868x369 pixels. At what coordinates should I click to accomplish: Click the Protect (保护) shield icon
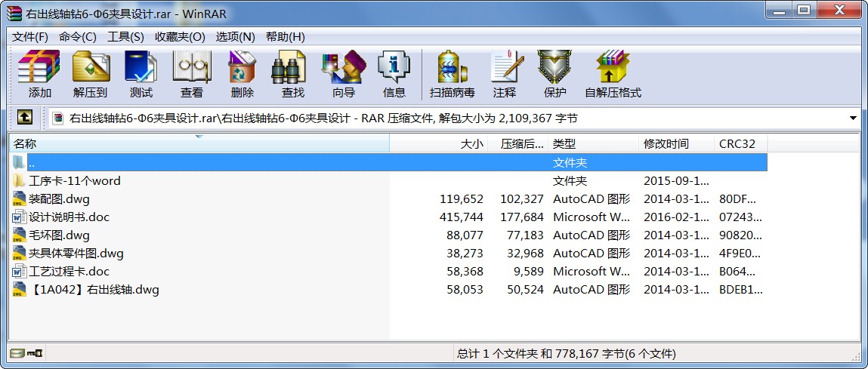(x=554, y=75)
